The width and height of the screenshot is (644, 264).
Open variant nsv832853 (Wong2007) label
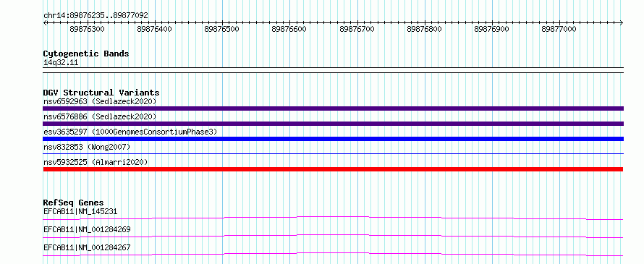87,147
